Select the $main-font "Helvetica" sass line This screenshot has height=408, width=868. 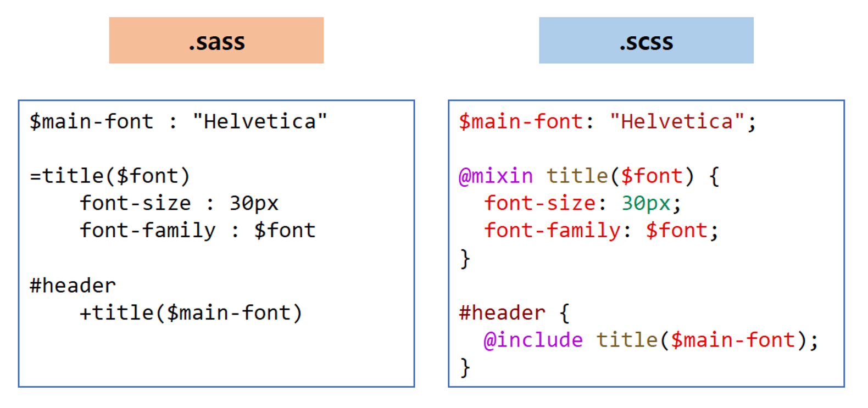coord(179,121)
